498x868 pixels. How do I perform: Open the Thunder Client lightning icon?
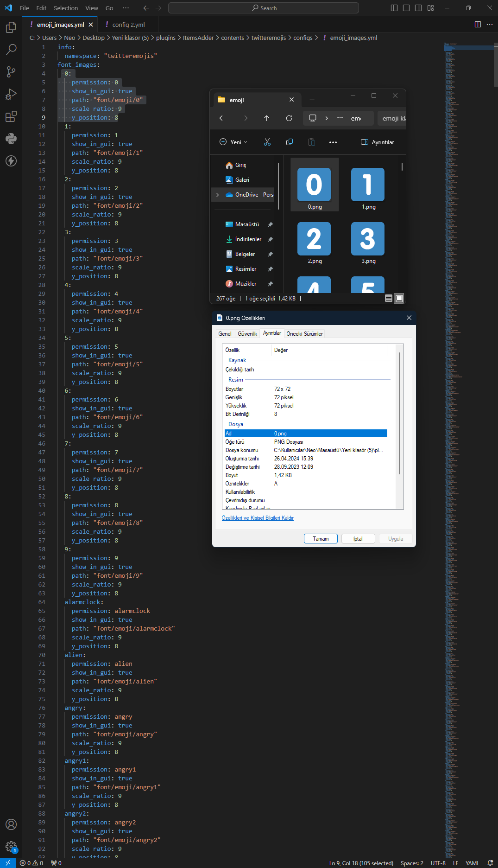(11, 161)
